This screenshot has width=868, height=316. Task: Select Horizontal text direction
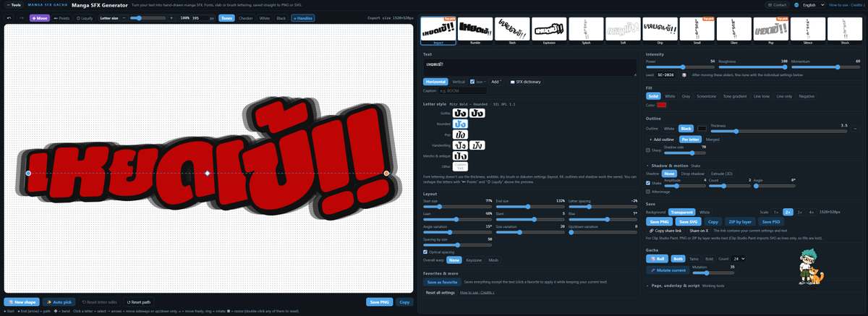point(435,82)
